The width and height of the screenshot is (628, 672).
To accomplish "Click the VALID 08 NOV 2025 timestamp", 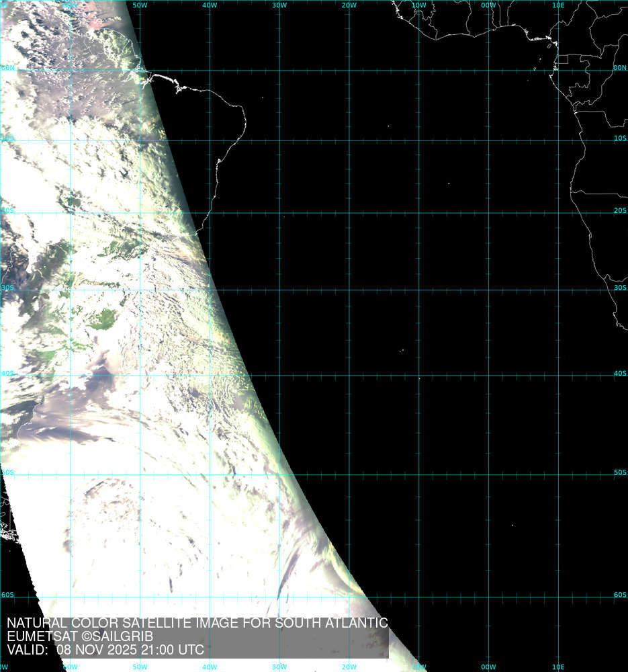I will pos(105,650).
